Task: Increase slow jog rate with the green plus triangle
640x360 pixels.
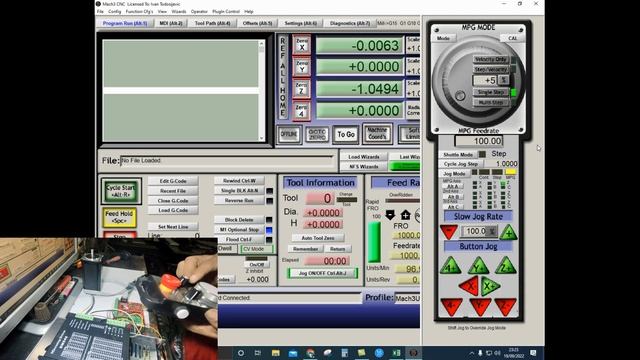Action: 508,232
